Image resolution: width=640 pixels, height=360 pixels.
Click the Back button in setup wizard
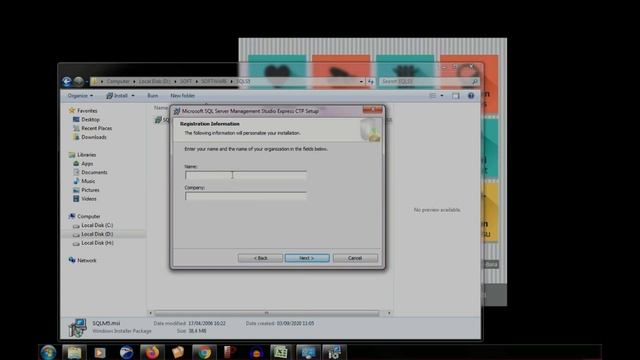[260, 258]
